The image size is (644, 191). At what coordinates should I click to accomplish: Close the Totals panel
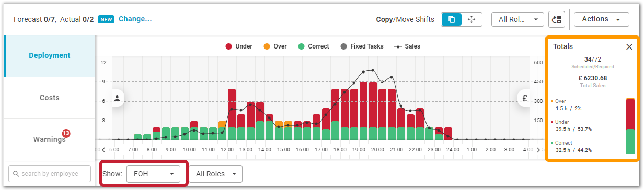pos(629,47)
